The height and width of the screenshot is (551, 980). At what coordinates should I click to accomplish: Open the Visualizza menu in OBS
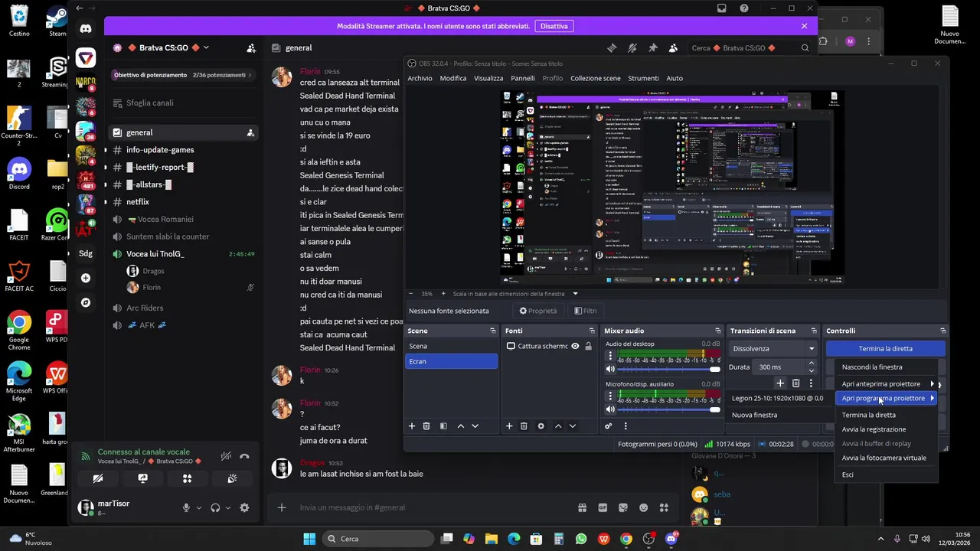(x=488, y=78)
